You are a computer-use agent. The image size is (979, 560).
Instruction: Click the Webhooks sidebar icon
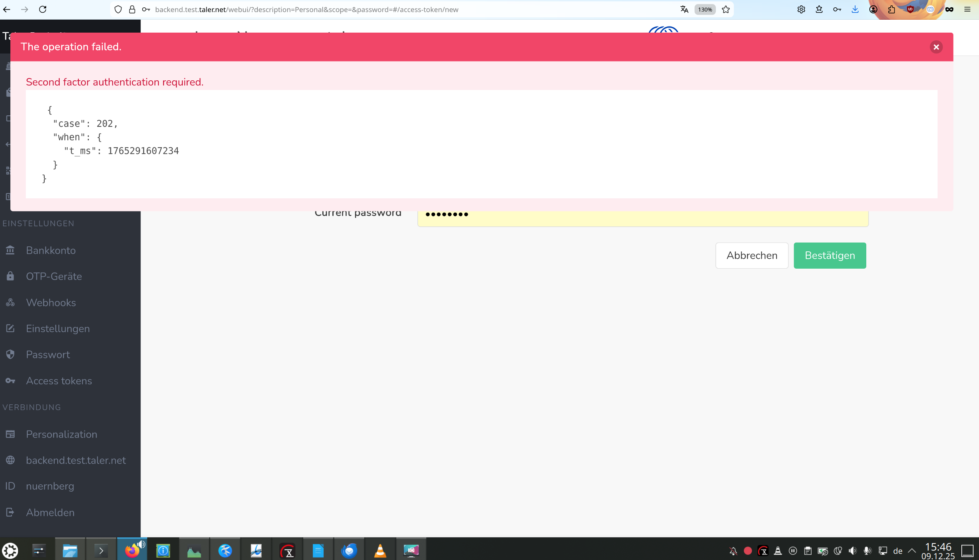10,302
